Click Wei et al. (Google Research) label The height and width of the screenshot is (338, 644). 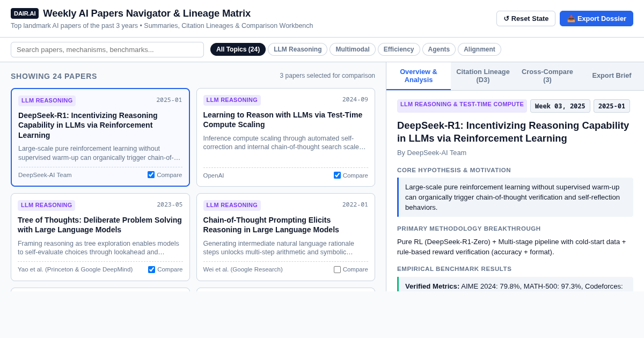tap(243, 269)
